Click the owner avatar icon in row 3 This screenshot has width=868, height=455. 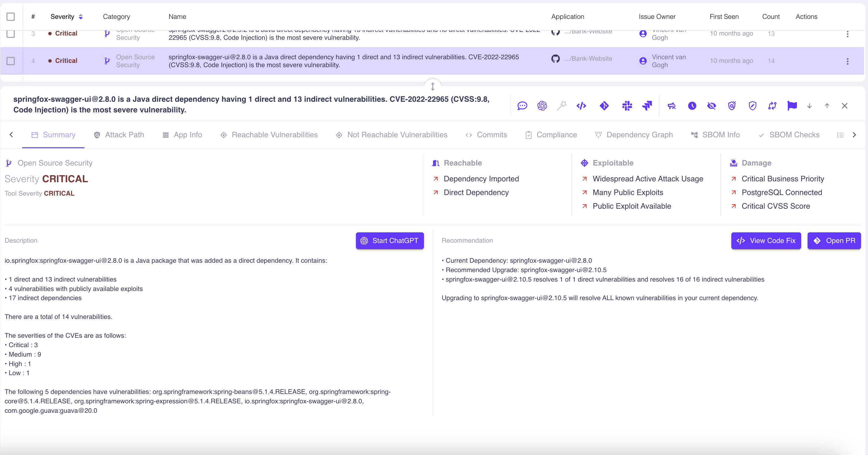[643, 34]
